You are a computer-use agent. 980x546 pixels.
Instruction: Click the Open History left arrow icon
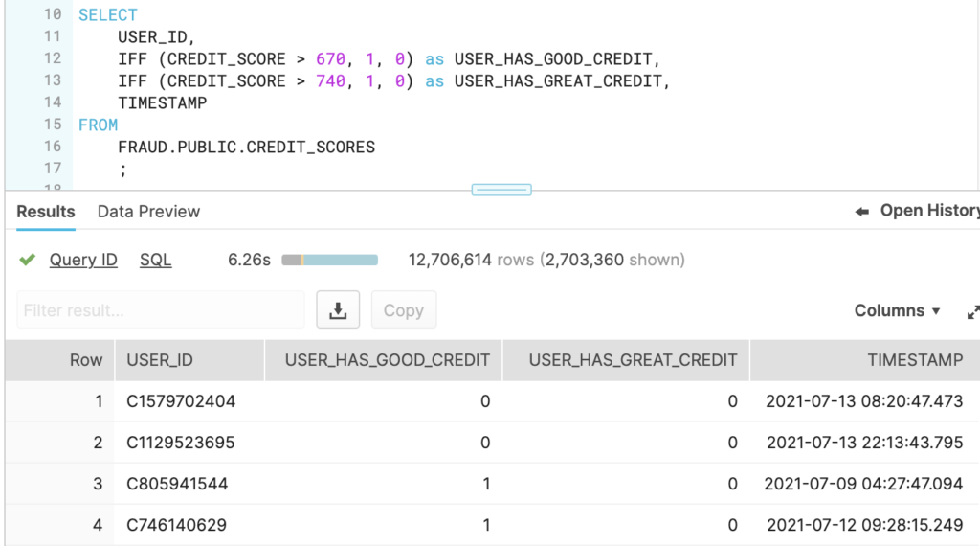coord(862,212)
